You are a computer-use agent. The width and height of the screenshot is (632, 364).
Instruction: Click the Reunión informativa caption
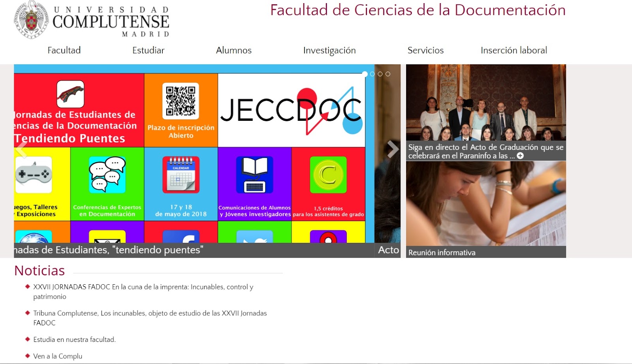point(442,253)
